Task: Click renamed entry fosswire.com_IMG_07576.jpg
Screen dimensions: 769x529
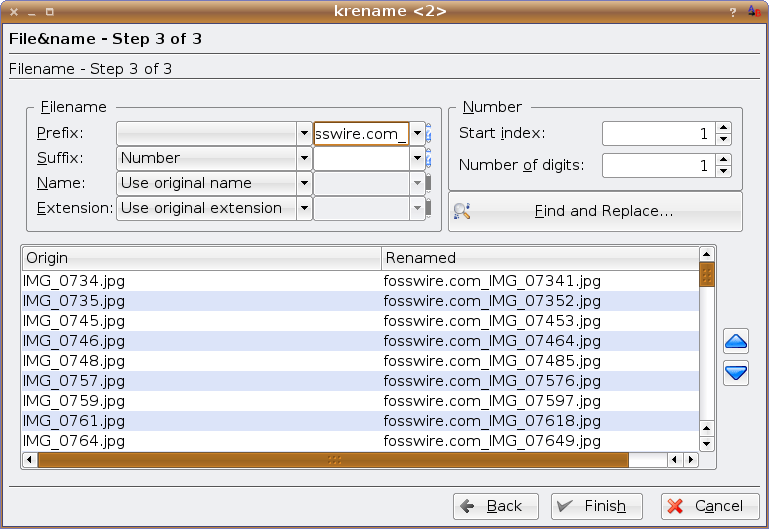Action: click(x=492, y=381)
